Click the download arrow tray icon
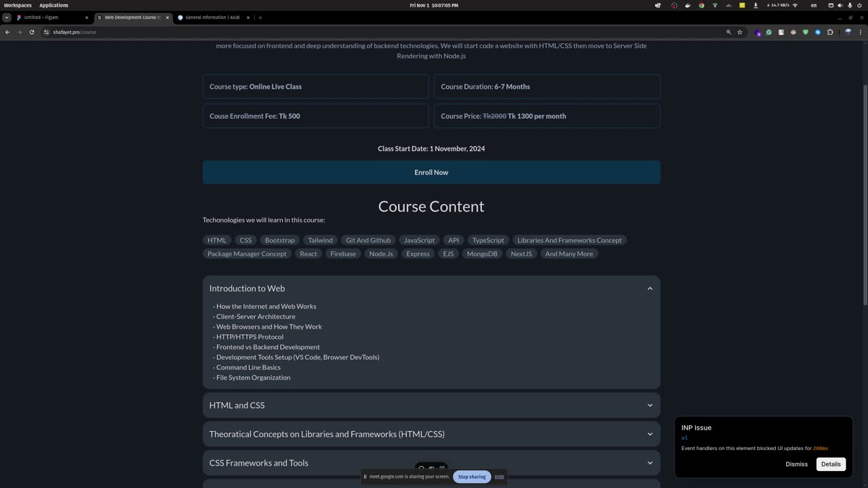This screenshot has width=868, height=488. [x=755, y=5]
